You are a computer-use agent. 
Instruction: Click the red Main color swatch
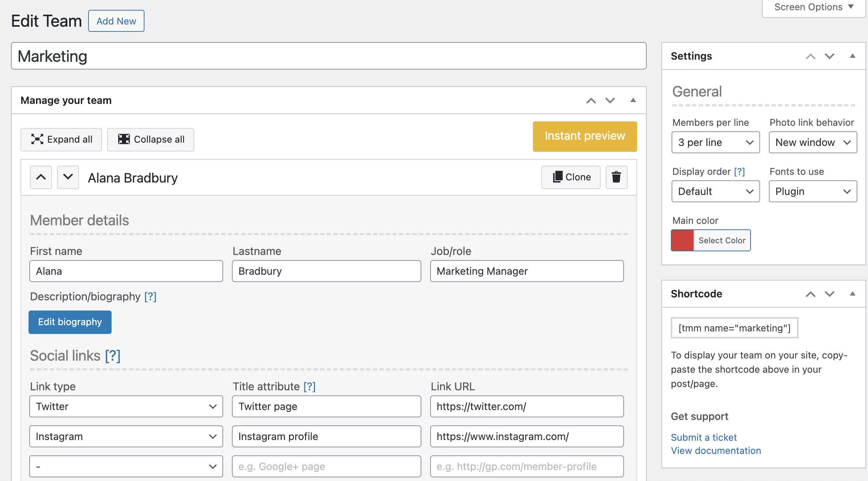(683, 240)
